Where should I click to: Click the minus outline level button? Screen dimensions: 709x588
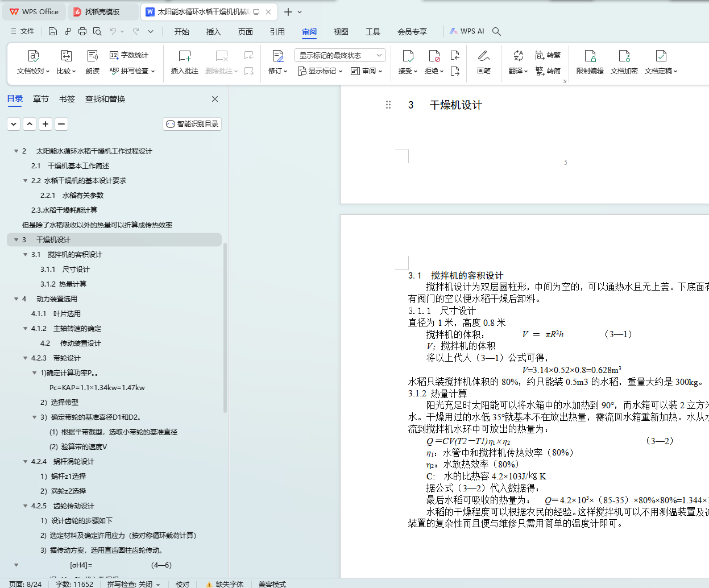point(61,124)
